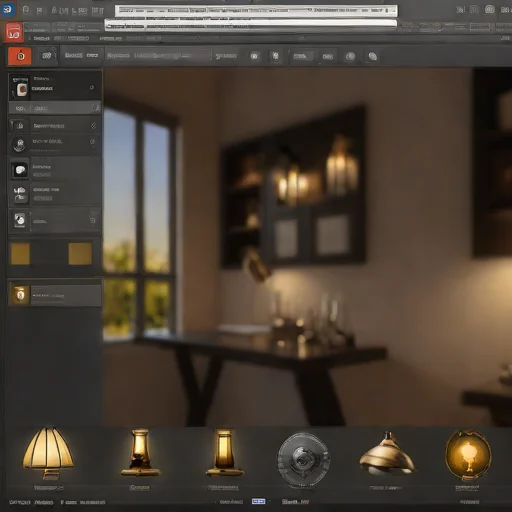
Task: Select the left gold color swatch
Action: (x=20, y=254)
